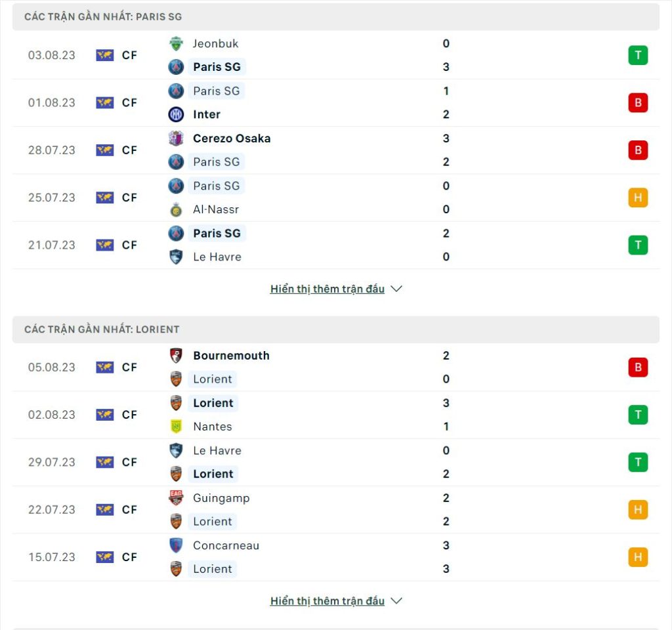
Task: Click the Inter Milan club logo
Action: 176,114
